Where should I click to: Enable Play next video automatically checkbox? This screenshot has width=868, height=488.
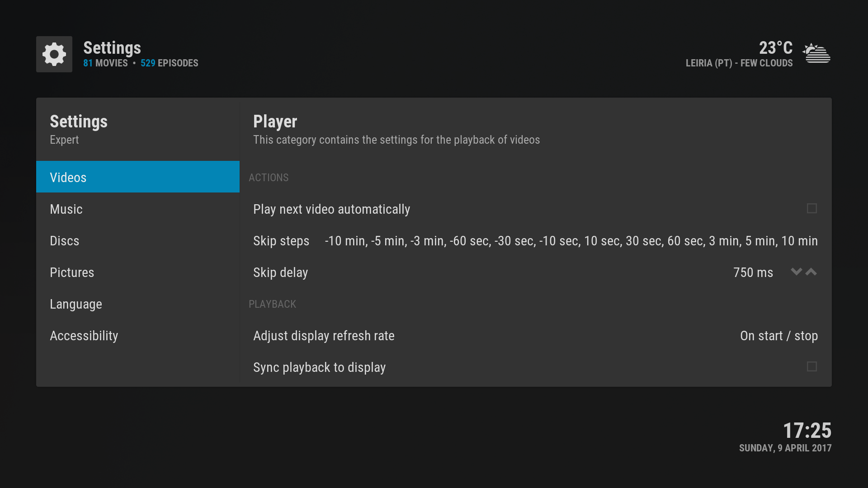click(x=811, y=209)
